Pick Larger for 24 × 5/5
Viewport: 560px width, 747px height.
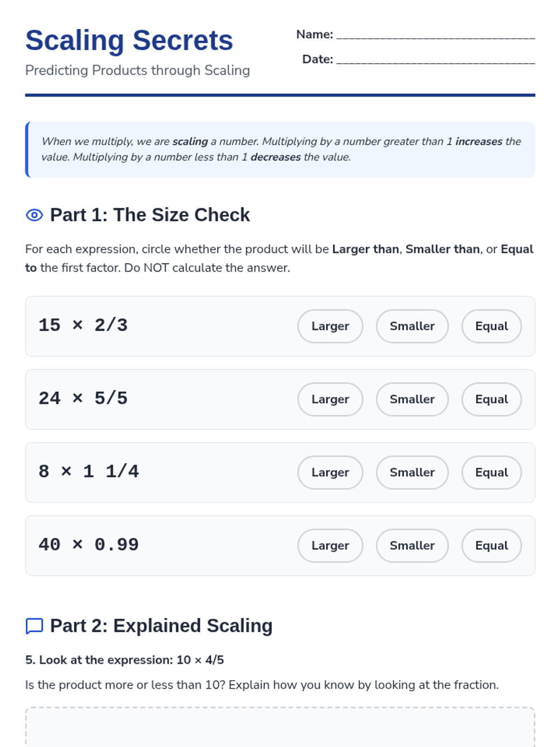click(x=330, y=400)
